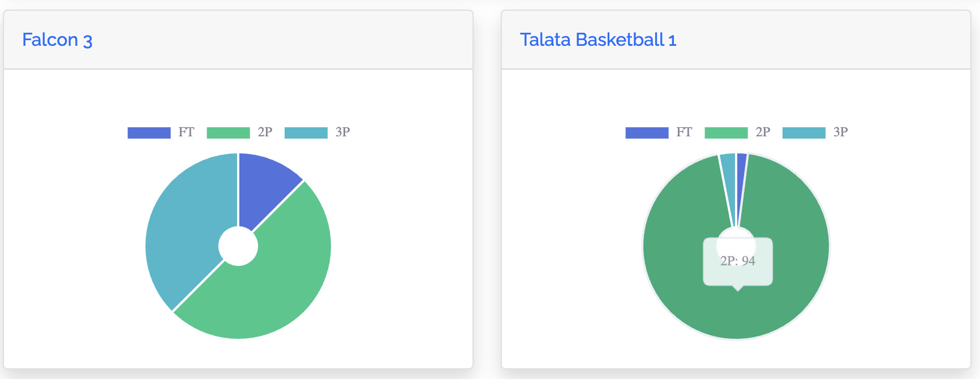Screen dimensions: 980x379
Task: Click the teal 3P legend swatch in Falcon 3 chart
Action: (x=306, y=132)
